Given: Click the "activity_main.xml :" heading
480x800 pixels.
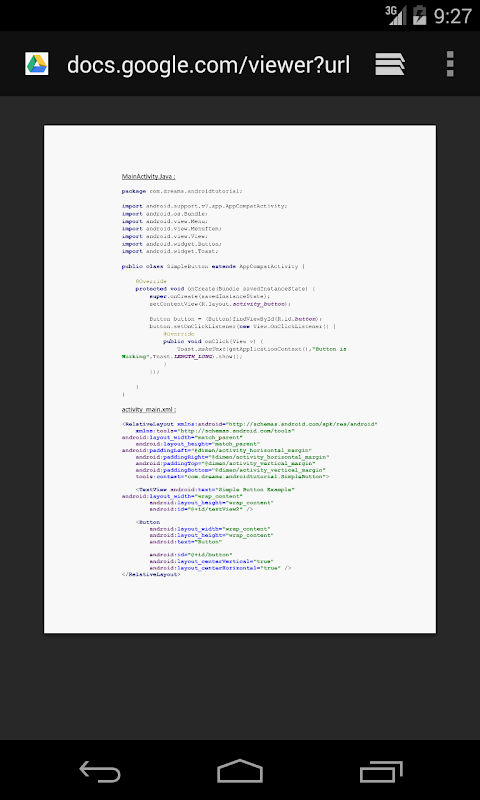Looking at the screenshot, I should [149, 409].
